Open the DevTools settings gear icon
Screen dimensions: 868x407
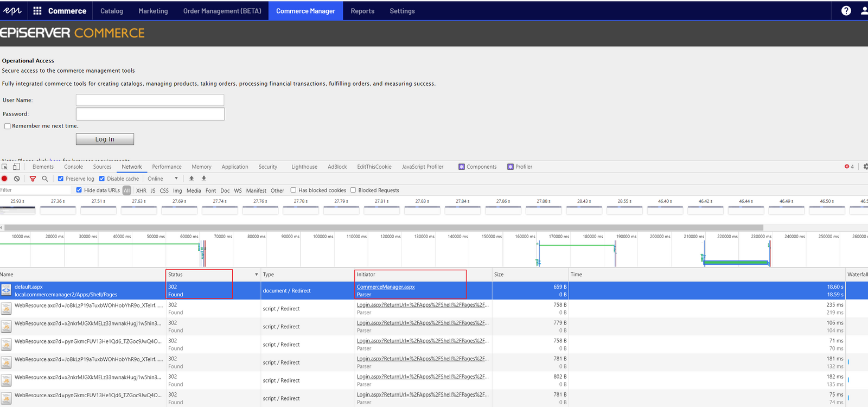[x=865, y=167]
